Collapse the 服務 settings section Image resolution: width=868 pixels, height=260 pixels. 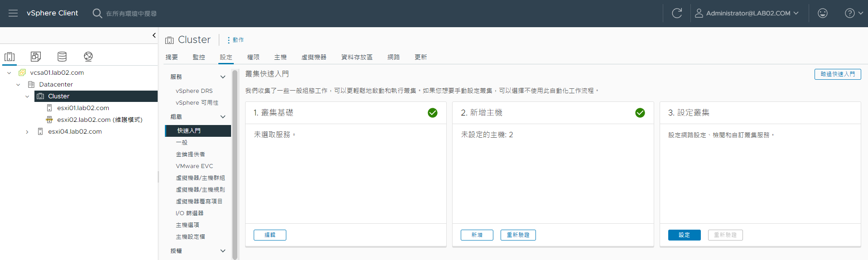223,77
